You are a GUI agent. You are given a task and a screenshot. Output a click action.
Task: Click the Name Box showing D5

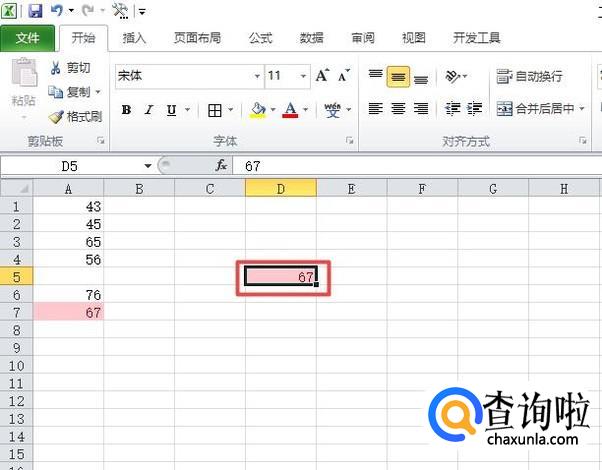[70, 166]
